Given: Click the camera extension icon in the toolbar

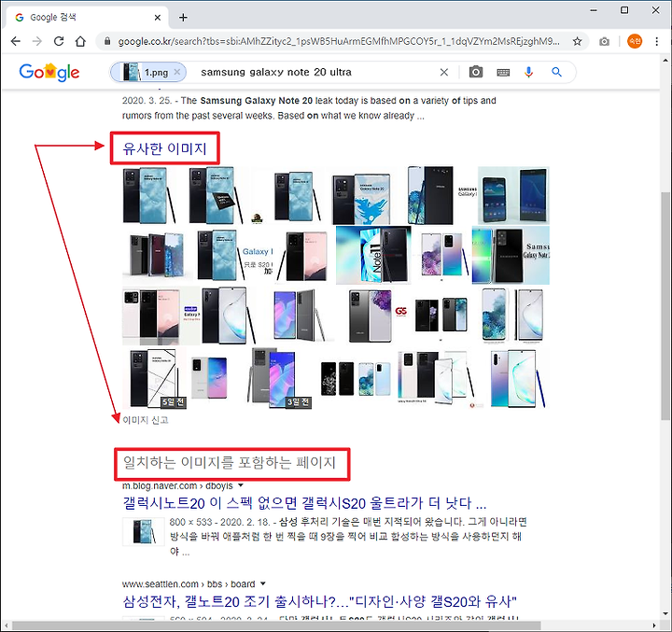Looking at the screenshot, I should [x=604, y=42].
